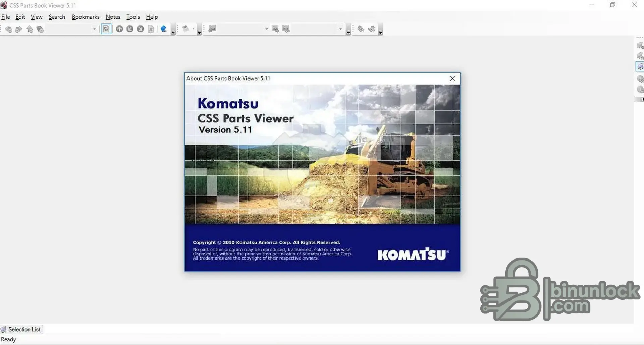644x345 pixels.
Task: Click the third navigation history icon
Action: 30,29
